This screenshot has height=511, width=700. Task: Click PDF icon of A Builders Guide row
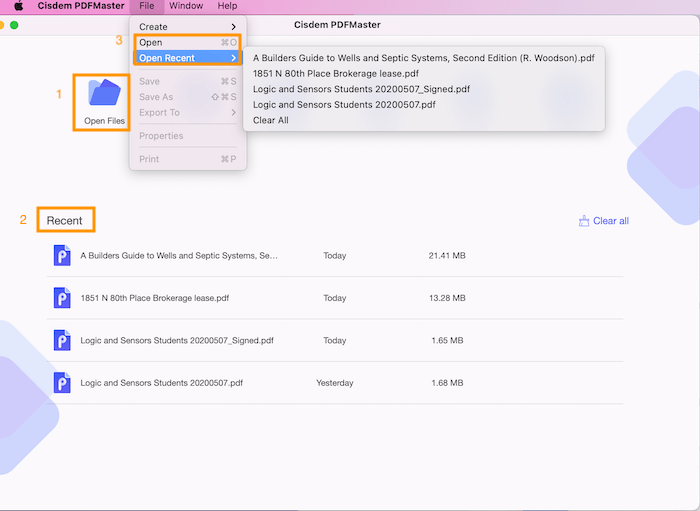pyautogui.click(x=62, y=256)
